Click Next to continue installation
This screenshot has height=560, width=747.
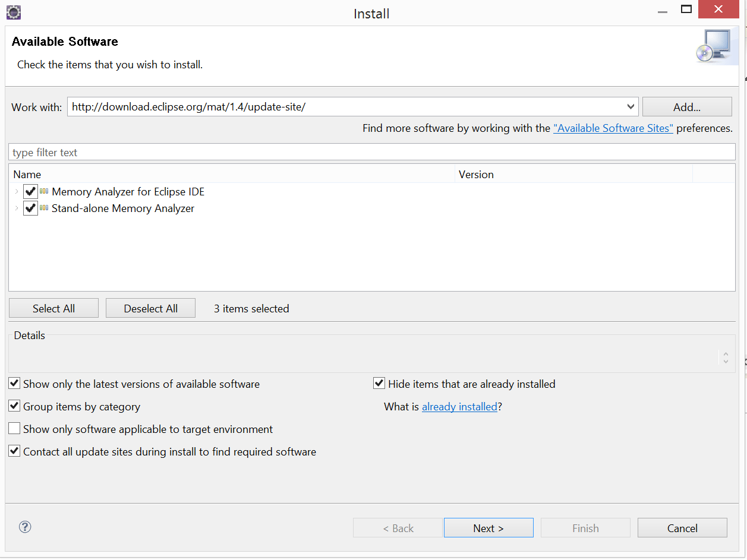tap(488, 527)
